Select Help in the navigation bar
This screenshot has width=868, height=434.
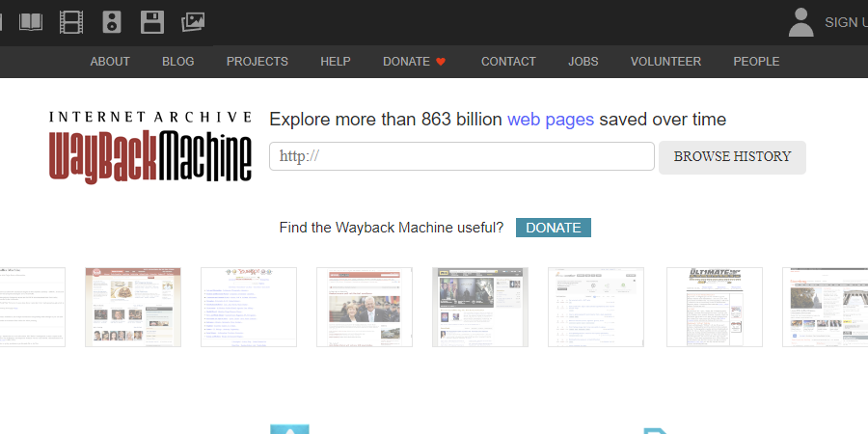point(336,62)
